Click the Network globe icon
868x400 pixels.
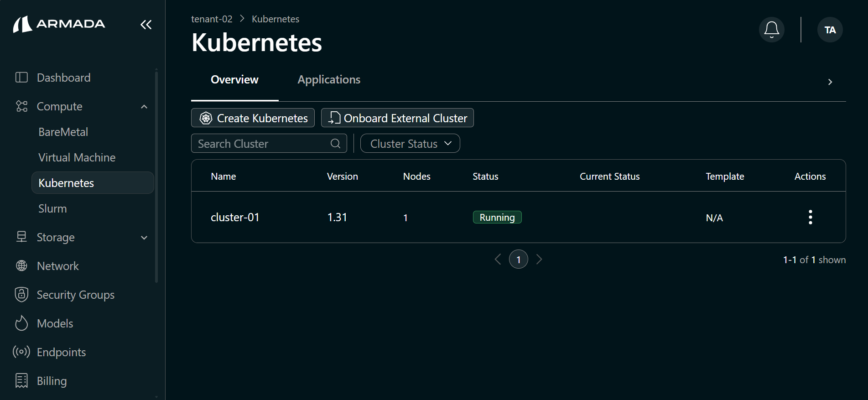coord(21,265)
